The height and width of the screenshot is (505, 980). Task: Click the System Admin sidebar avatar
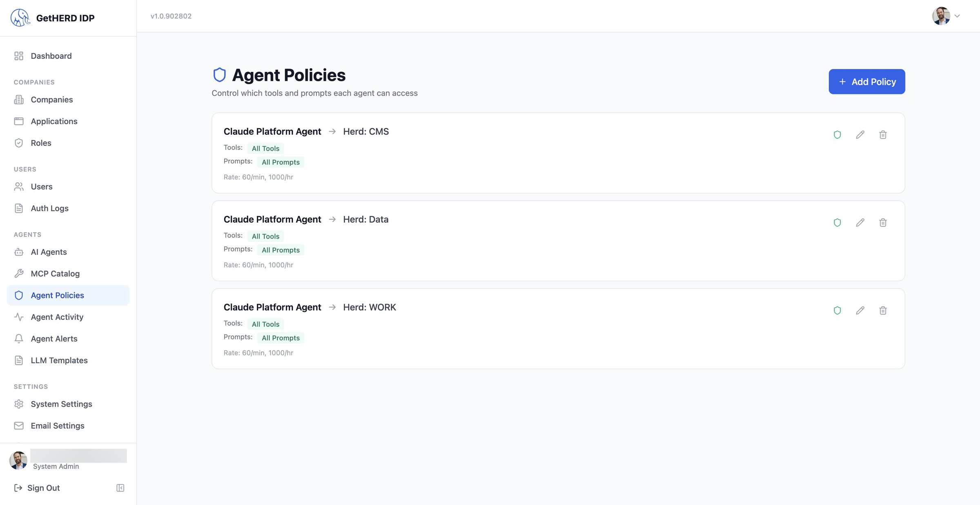pyautogui.click(x=18, y=460)
